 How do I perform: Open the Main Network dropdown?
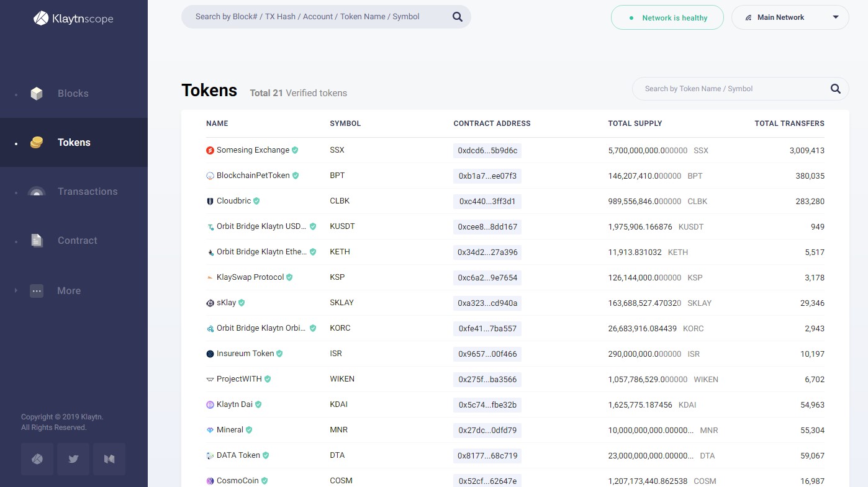pyautogui.click(x=790, y=17)
